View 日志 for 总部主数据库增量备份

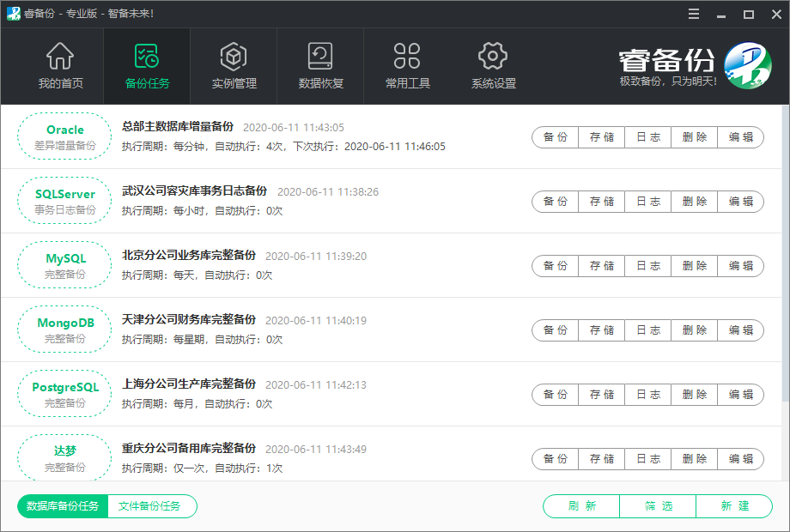tap(648, 137)
